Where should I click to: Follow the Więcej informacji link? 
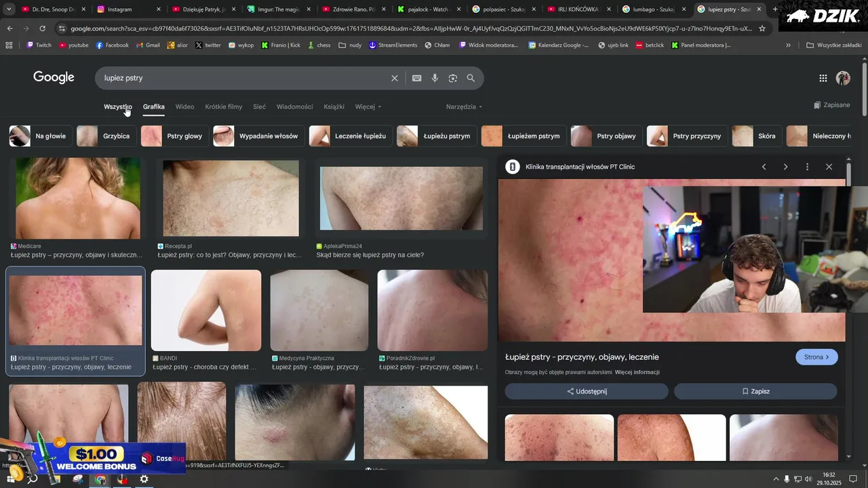pyautogui.click(x=637, y=372)
